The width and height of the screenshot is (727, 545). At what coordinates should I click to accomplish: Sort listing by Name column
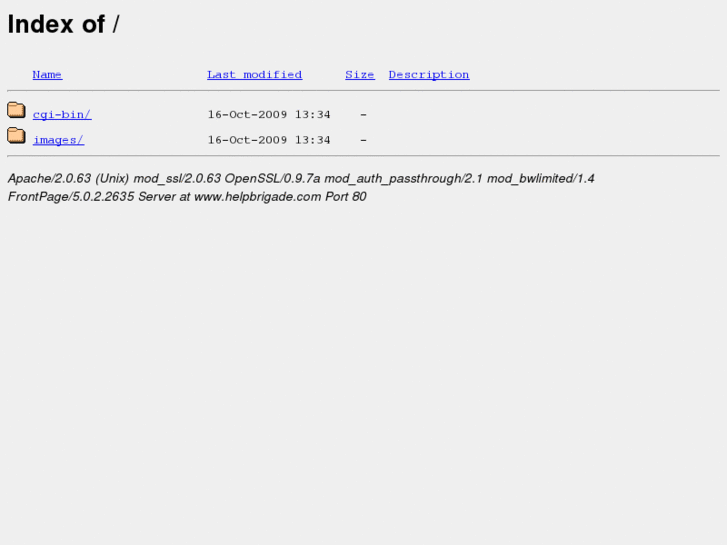coord(47,75)
